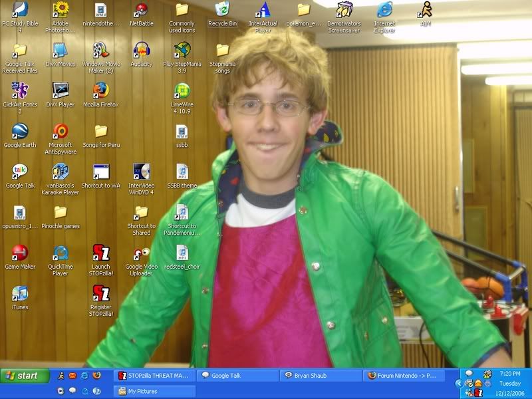This screenshot has height=399, width=532.
Task: Open Google Video Uploader shortcut
Action: click(x=142, y=260)
